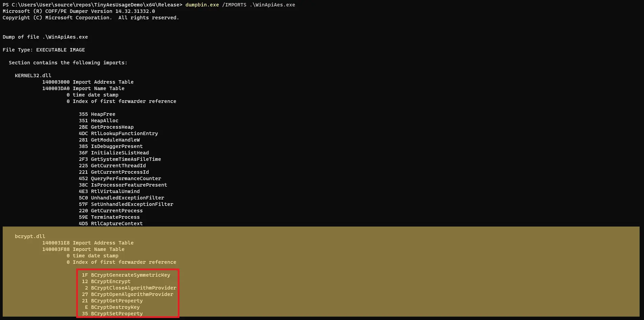Click the GetCurrentProcess import entry

pyautogui.click(x=111, y=211)
